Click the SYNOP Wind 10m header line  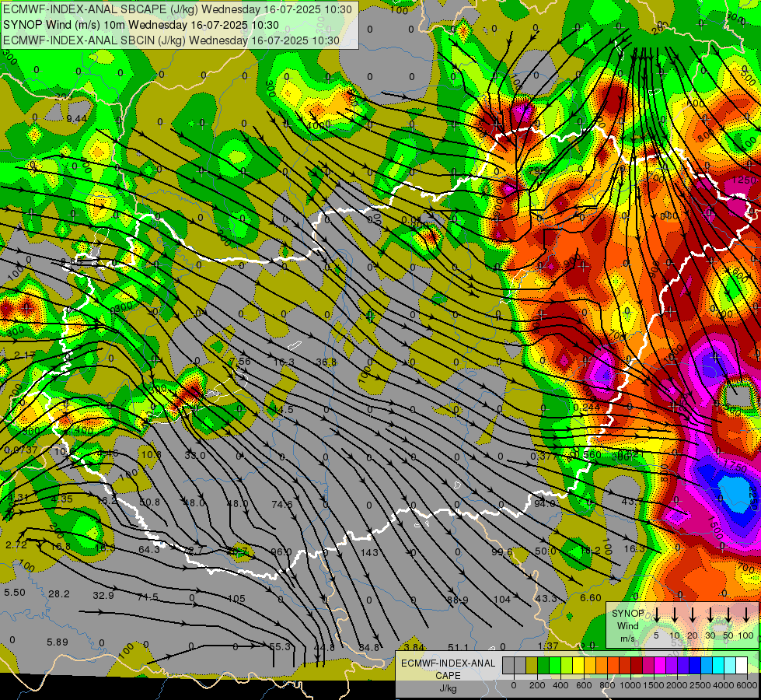(x=141, y=25)
